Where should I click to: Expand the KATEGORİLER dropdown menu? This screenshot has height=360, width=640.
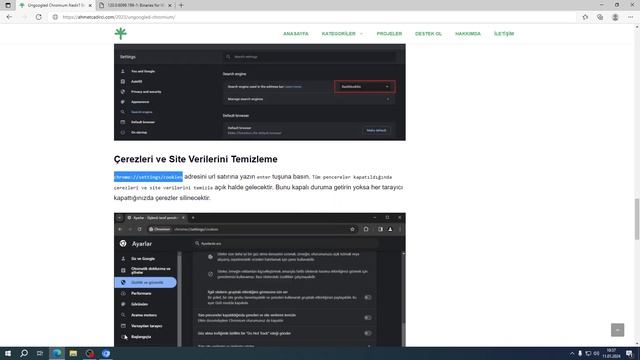[x=342, y=33]
